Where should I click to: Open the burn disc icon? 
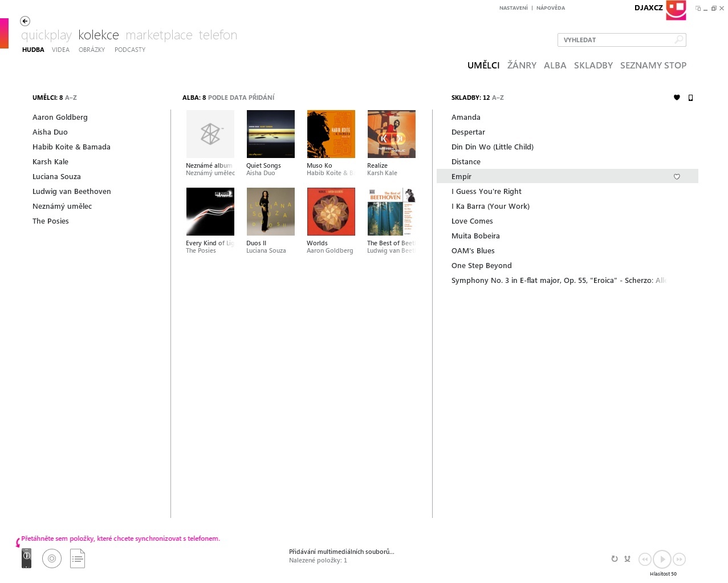52,558
